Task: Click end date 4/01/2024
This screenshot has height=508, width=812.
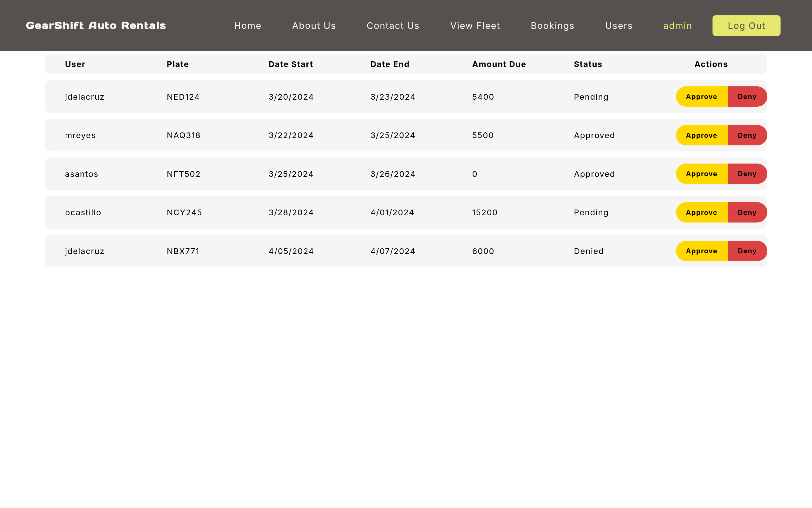Action: [x=392, y=212]
